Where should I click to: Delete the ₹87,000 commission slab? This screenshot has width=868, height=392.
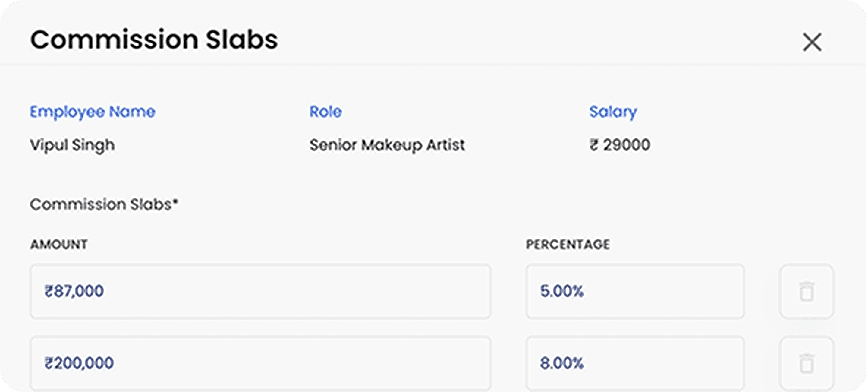click(806, 292)
